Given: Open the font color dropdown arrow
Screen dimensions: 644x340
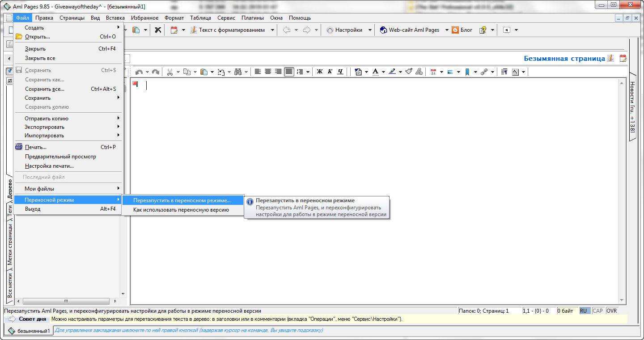Looking at the screenshot, I should click(x=383, y=72).
